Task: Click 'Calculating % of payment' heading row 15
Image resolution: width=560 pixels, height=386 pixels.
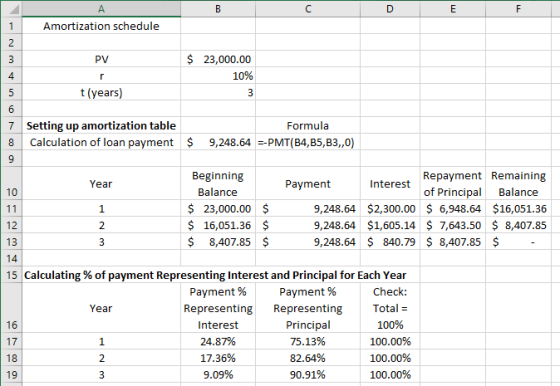Action: (x=215, y=275)
